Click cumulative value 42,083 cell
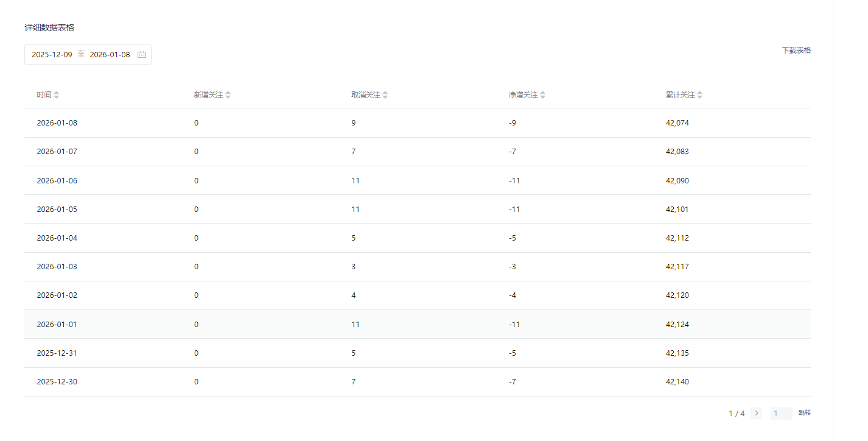This screenshot has height=441, width=868. 677,152
